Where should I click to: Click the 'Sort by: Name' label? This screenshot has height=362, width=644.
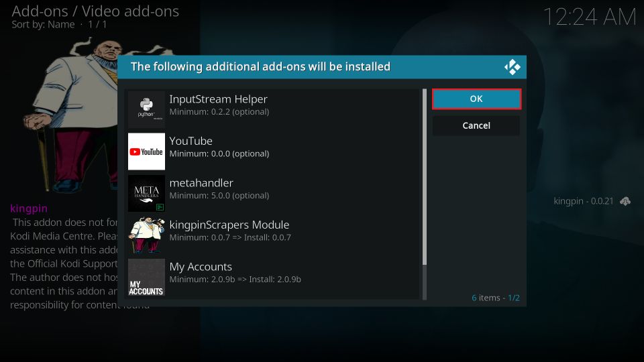(x=43, y=25)
